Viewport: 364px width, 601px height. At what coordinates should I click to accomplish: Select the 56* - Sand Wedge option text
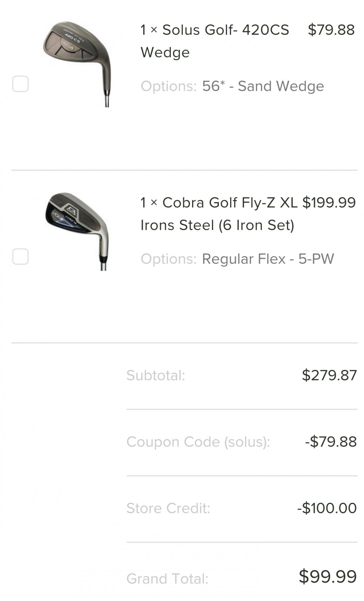coord(263,86)
